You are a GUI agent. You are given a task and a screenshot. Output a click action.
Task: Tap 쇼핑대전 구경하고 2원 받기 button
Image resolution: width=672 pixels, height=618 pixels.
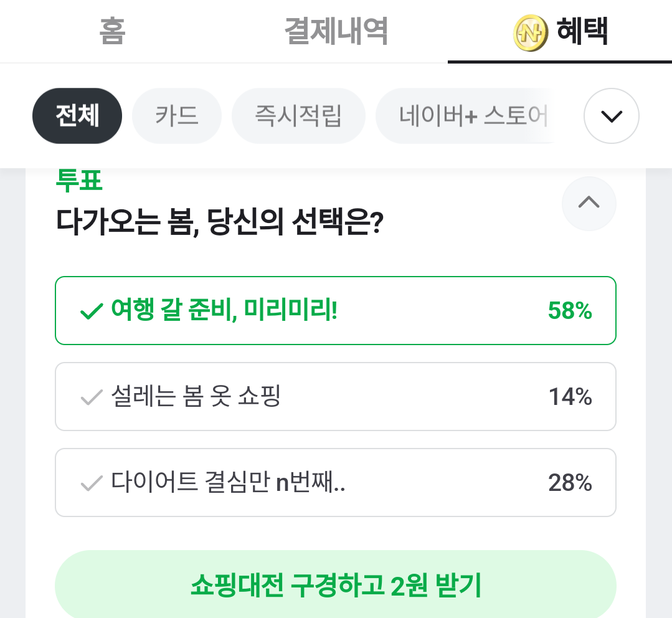(336, 584)
